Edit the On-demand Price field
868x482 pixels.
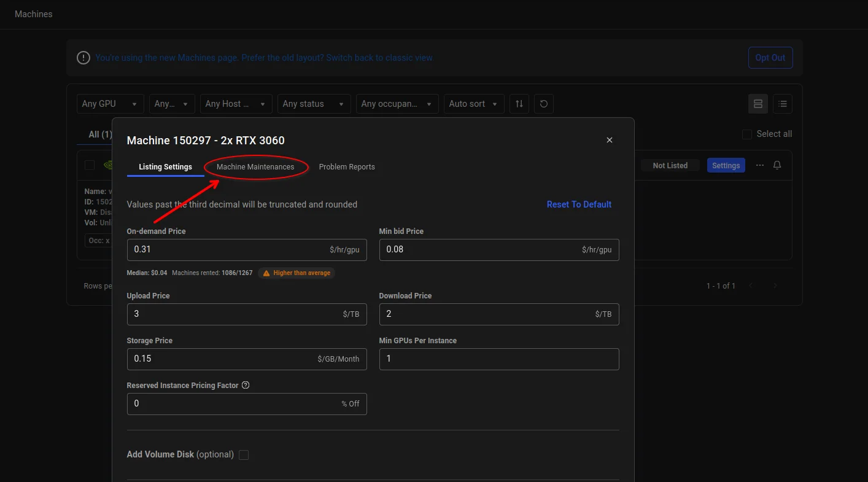[247, 250]
